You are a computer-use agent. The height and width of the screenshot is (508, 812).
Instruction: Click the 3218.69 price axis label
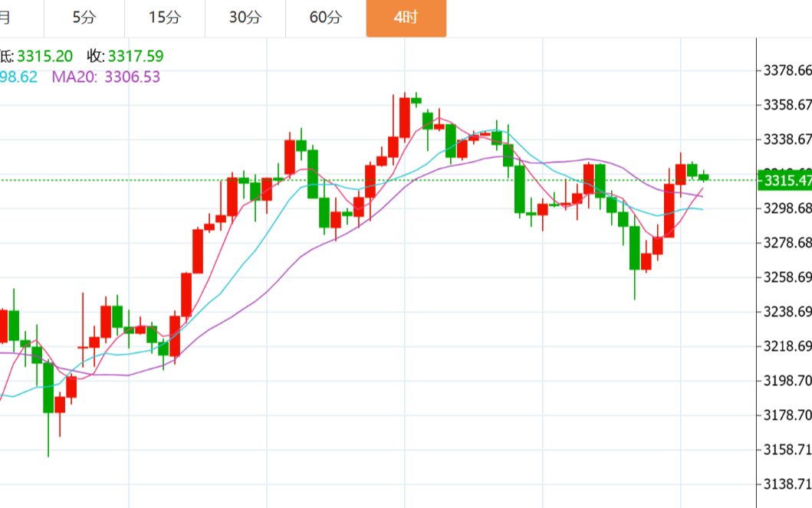pos(787,346)
